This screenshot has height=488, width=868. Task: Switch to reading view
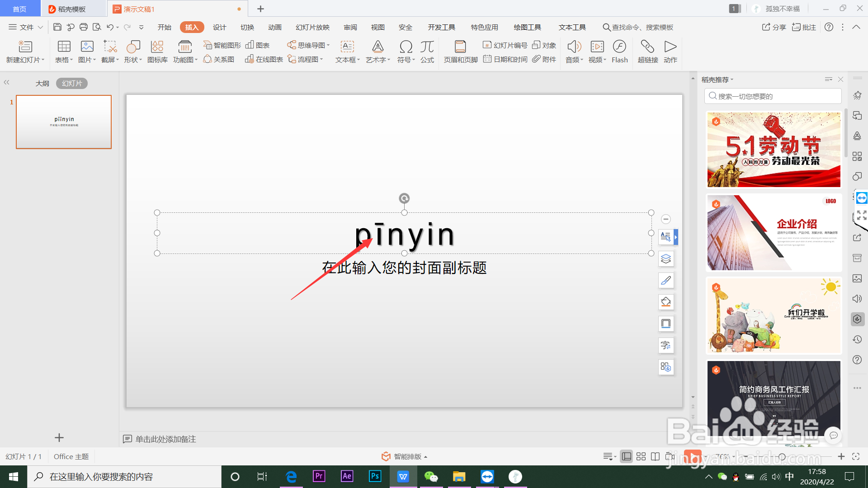point(655,456)
